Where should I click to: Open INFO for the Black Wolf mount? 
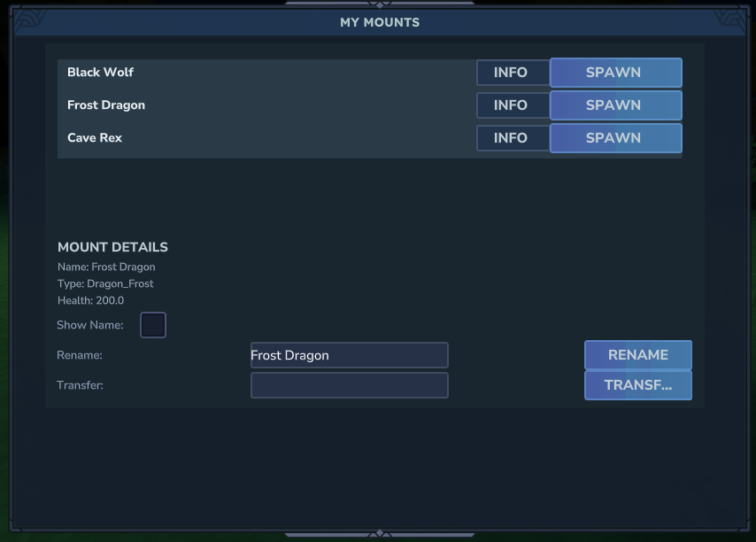513,73
